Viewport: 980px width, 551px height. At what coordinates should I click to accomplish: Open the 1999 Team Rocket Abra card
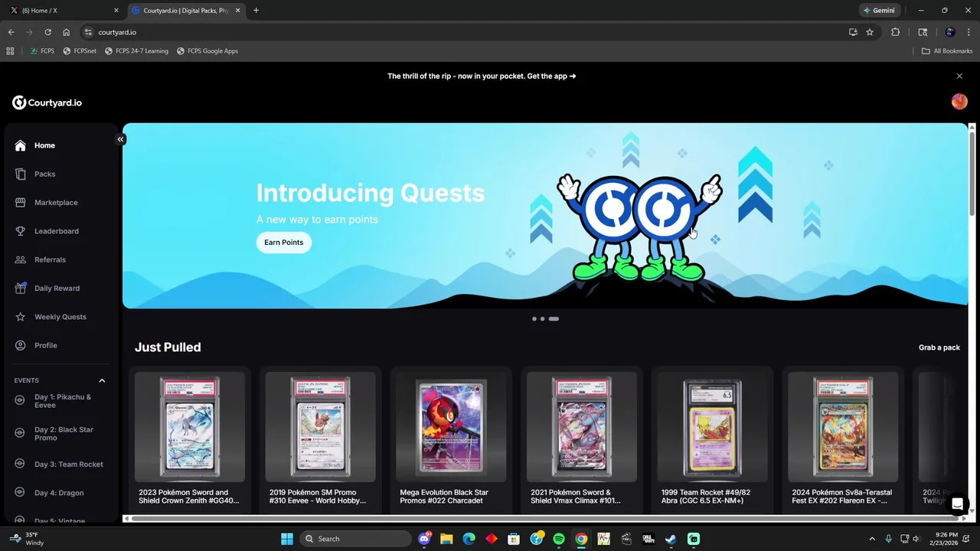(x=713, y=440)
